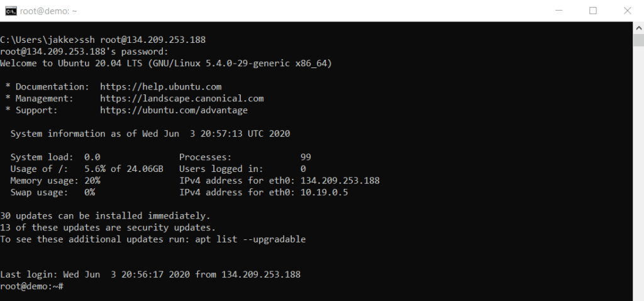644x301 pixels.
Task: Minimize the terminal window
Action: tap(560, 11)
